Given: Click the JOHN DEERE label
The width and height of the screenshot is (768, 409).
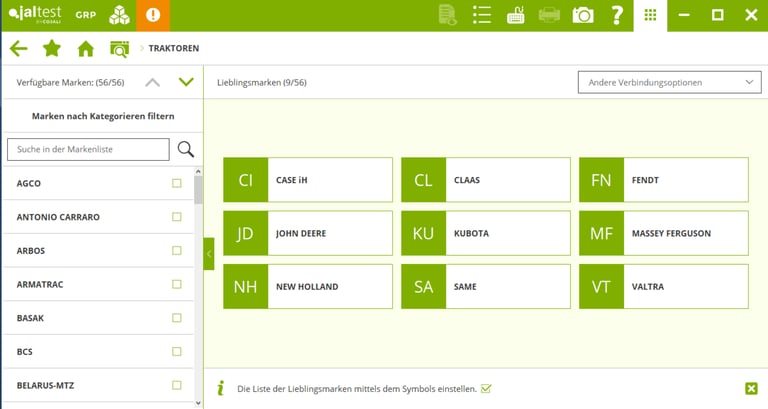Looking at the screenshot, I should (301, 233).
